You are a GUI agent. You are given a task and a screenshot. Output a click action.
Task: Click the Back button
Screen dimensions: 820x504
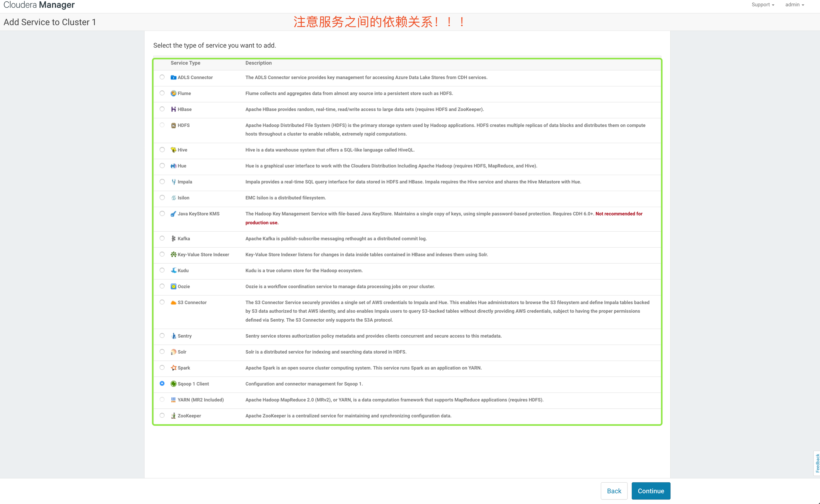614,491
